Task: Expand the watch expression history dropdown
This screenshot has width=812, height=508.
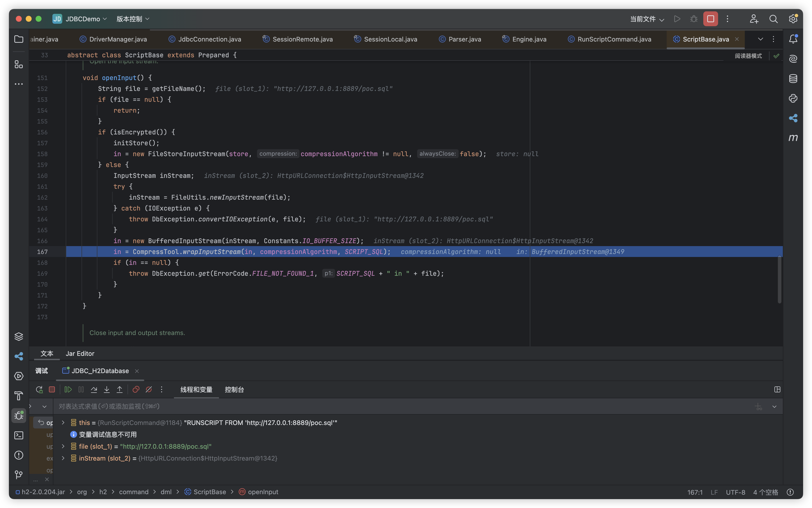Action: (774, 406)
